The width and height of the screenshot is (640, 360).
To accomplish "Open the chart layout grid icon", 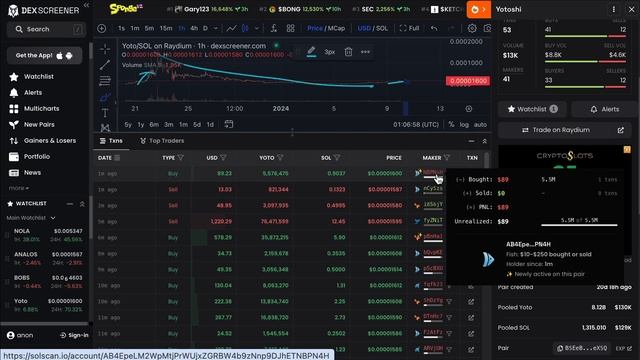I will pyautogui.click(x=291, y=29).
